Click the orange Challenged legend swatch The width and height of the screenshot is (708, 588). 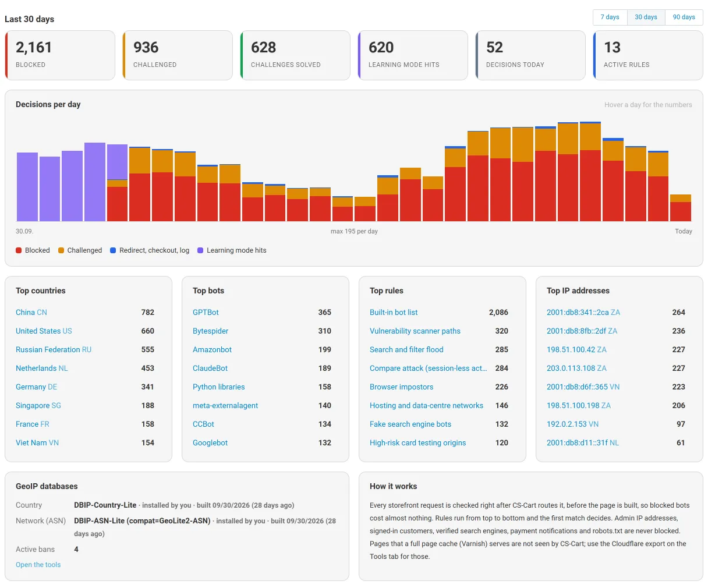61,250
